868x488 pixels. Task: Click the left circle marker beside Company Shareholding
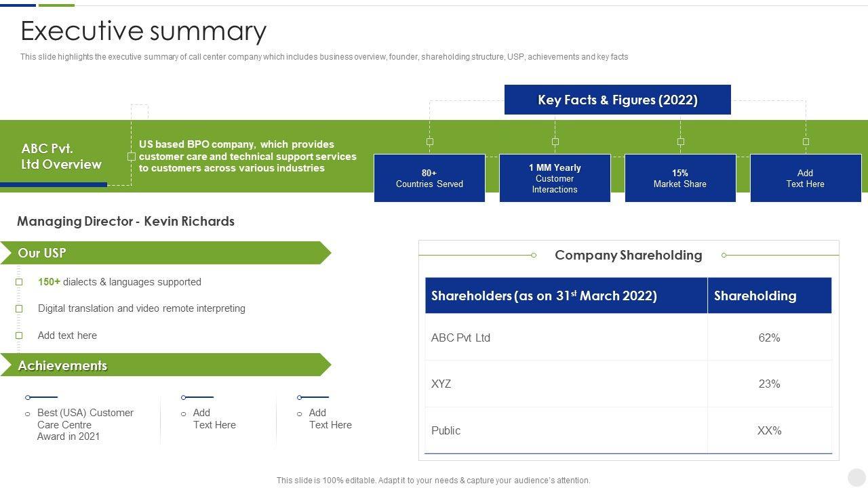[x=534, y=256]
